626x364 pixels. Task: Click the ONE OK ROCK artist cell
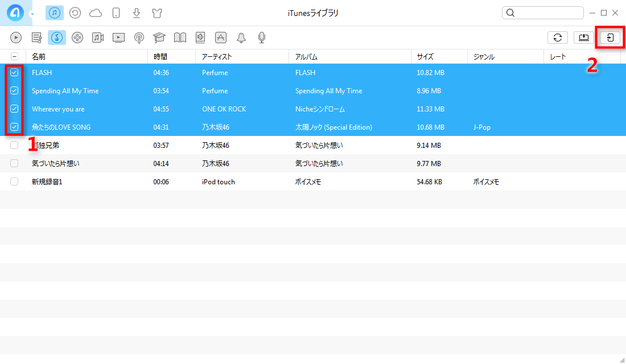coord(224,109)
